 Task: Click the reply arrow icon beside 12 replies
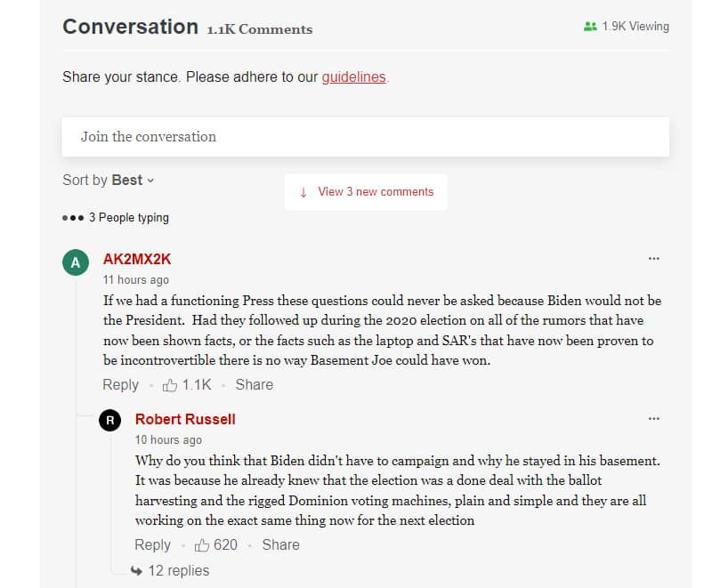click(136, 570)
